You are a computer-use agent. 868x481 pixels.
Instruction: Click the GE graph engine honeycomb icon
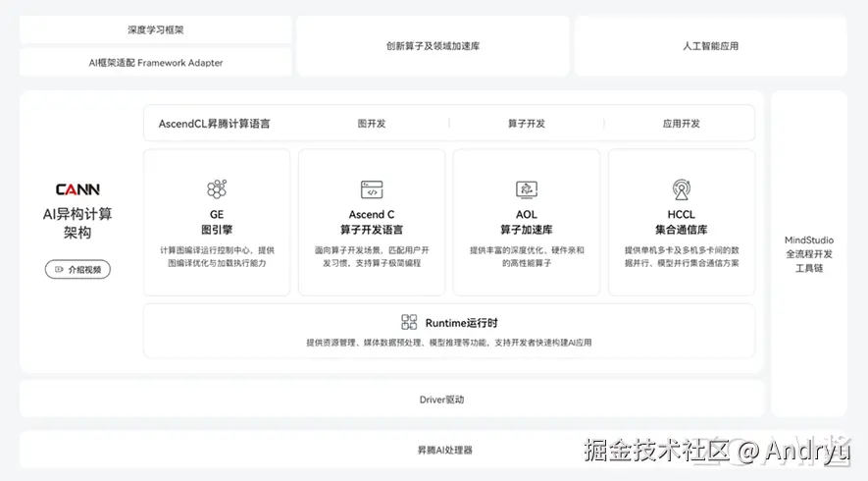point(217,188)
